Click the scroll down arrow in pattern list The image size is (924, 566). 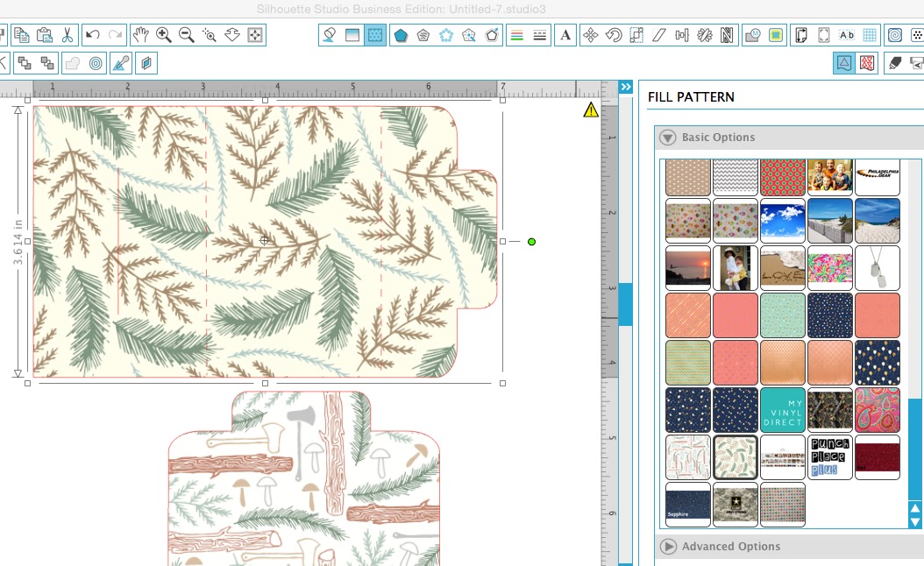(x=914, y=521)
